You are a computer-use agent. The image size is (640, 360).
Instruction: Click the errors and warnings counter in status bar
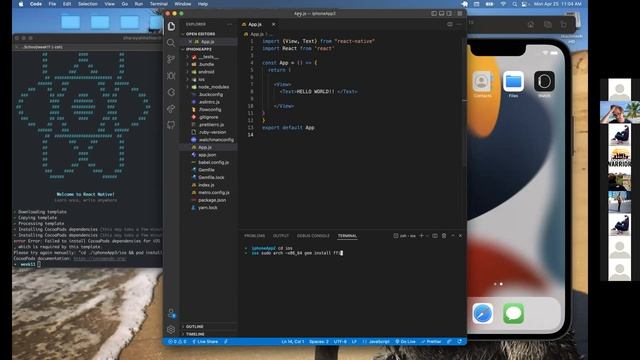tap(177, 342)
